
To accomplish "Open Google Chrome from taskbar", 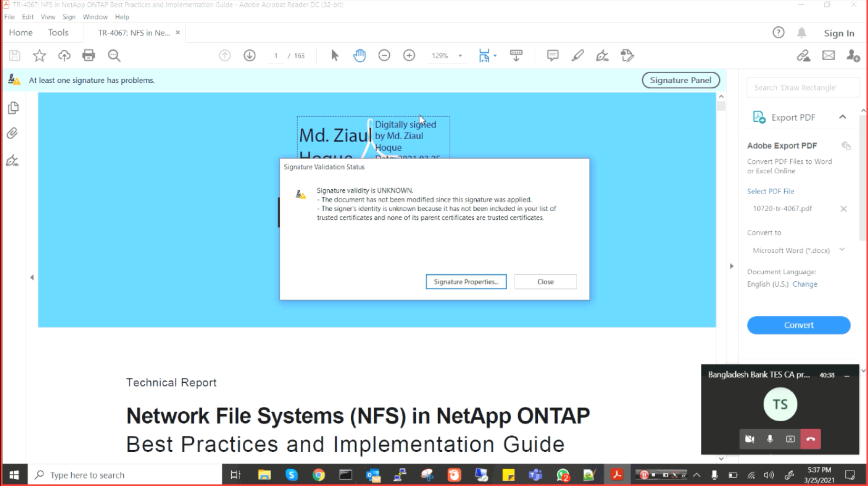I will tap(319, 475).
